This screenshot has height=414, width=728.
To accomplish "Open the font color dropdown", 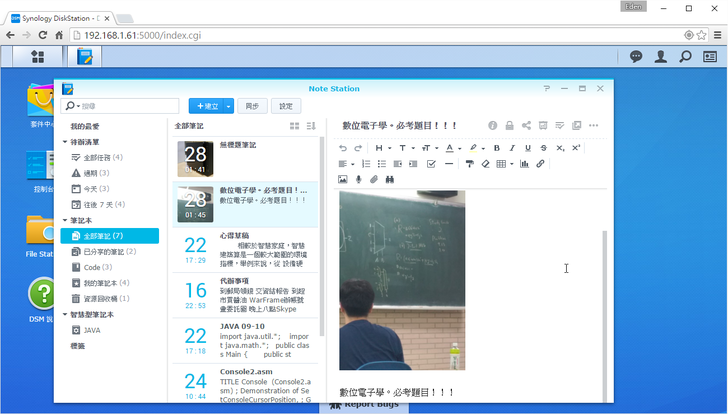I will pos(453,148).
